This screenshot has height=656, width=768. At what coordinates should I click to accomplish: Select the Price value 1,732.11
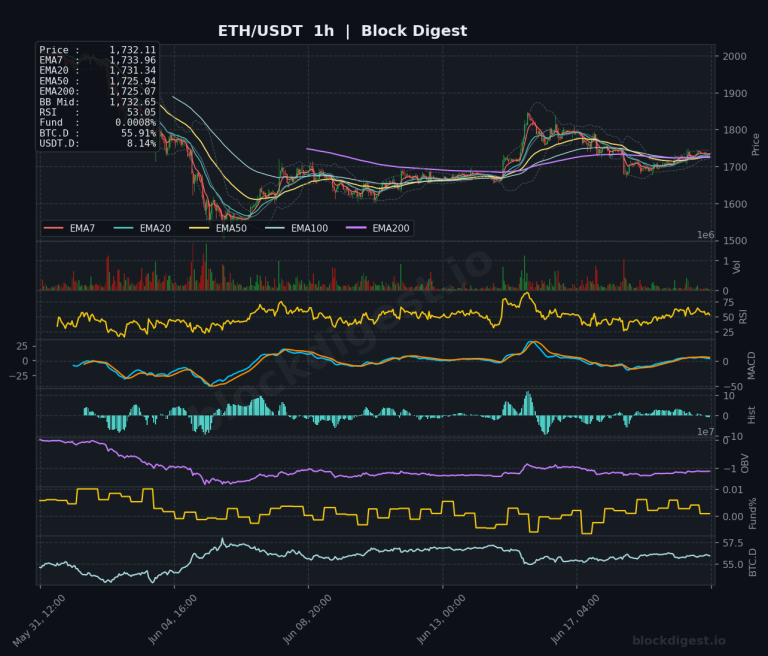132,50
